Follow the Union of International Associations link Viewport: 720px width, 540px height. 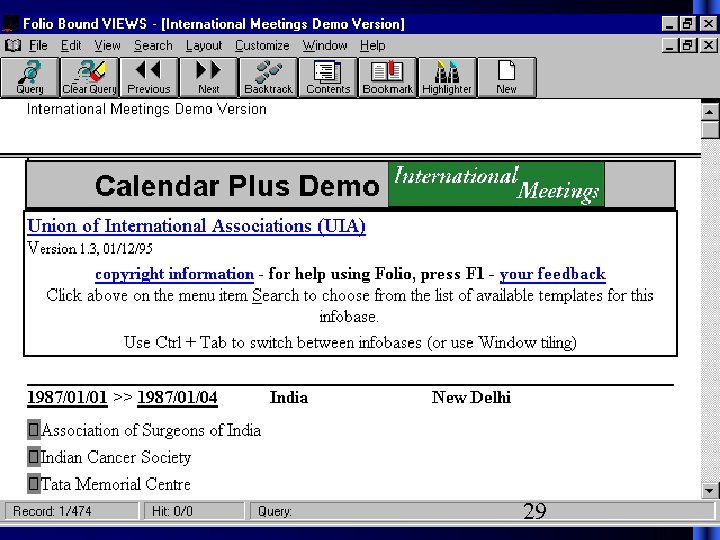coord(197,226)
